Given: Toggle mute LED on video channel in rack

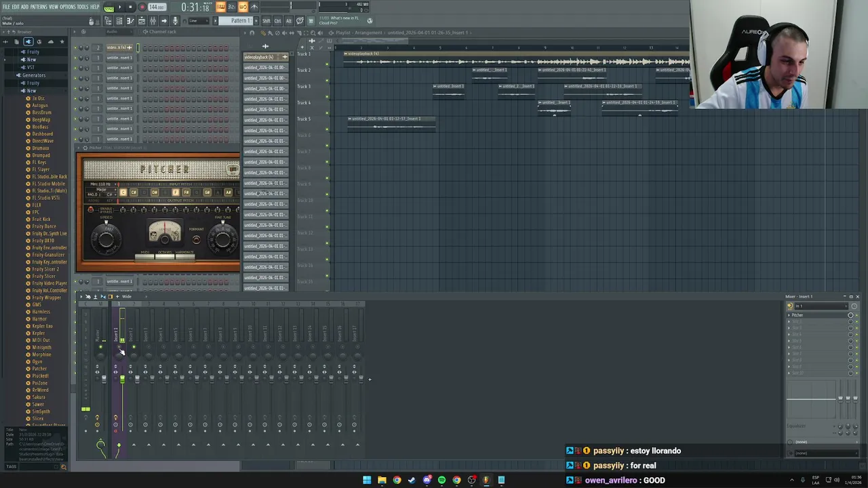Looking at the screenshot, I should (75, 47).
